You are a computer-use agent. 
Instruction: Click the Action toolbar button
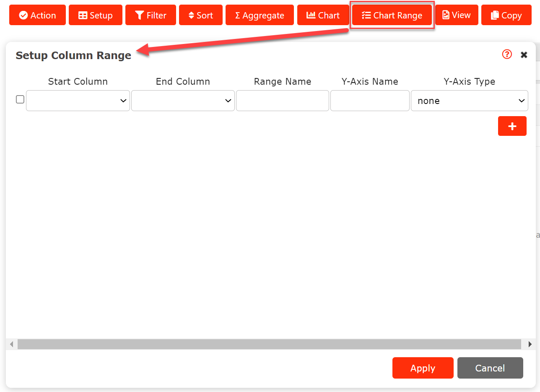(x=37, y=16)
